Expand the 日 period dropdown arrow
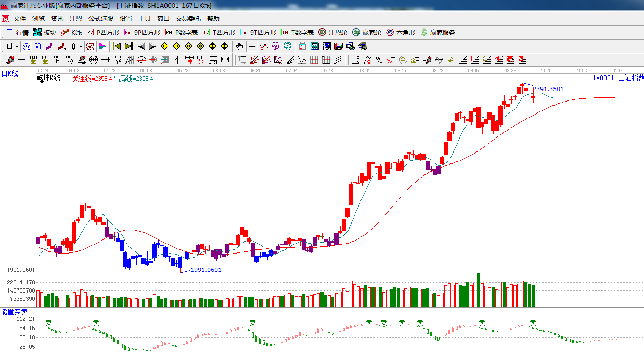 coord(16,46)
